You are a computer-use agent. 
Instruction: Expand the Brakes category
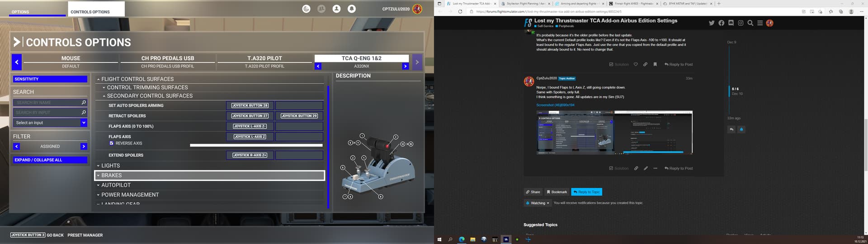[x=210, y=175]
